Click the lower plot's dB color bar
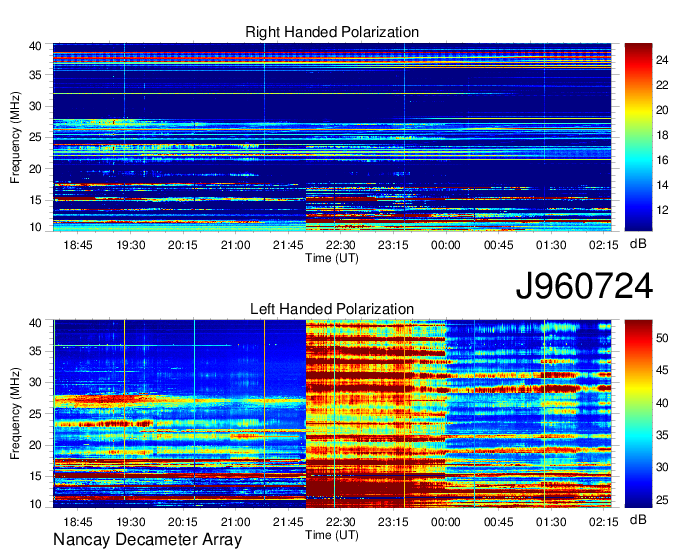The width and height of the screenshot is (680, 552). [x=638, y=414]
